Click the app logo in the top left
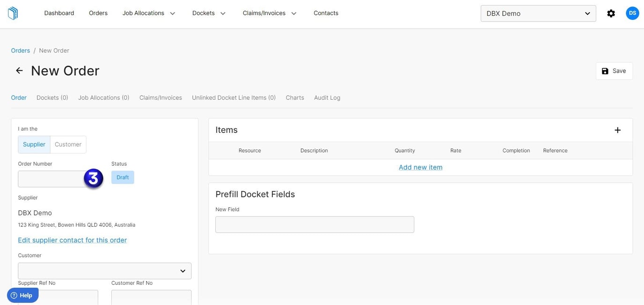The width and height of the screenshot is (644, 305). [13, 13]
